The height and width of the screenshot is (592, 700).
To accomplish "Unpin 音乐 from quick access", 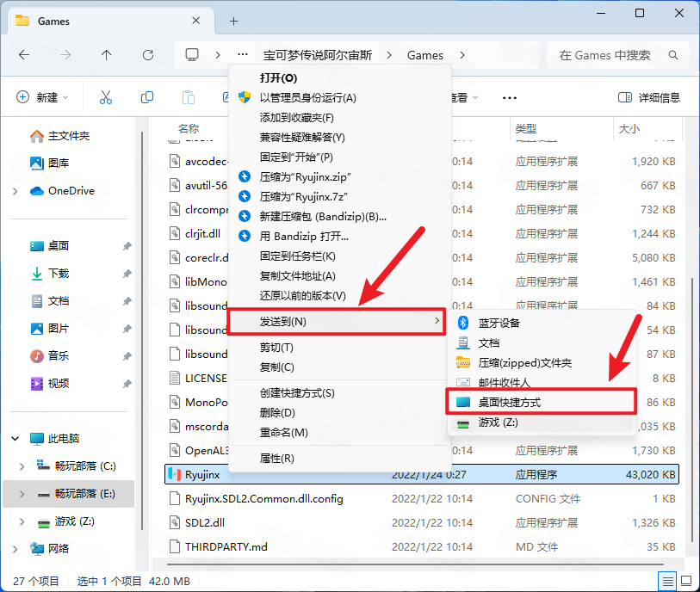I will point(127,356).
